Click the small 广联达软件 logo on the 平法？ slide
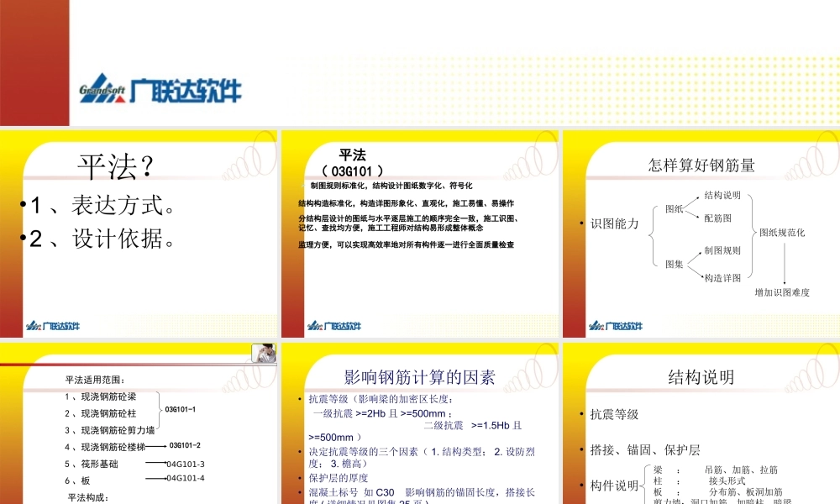 (52, 326)
